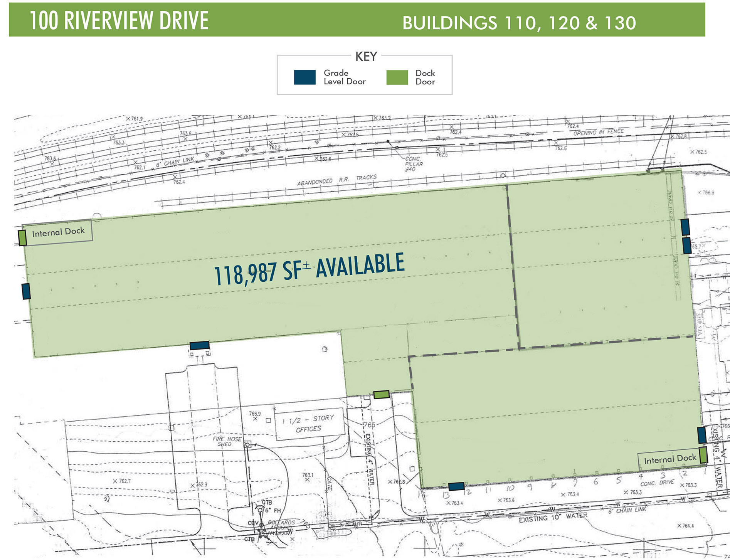
Task: Select the blue grade door on the building's left wall
Action: click(26, 291)
